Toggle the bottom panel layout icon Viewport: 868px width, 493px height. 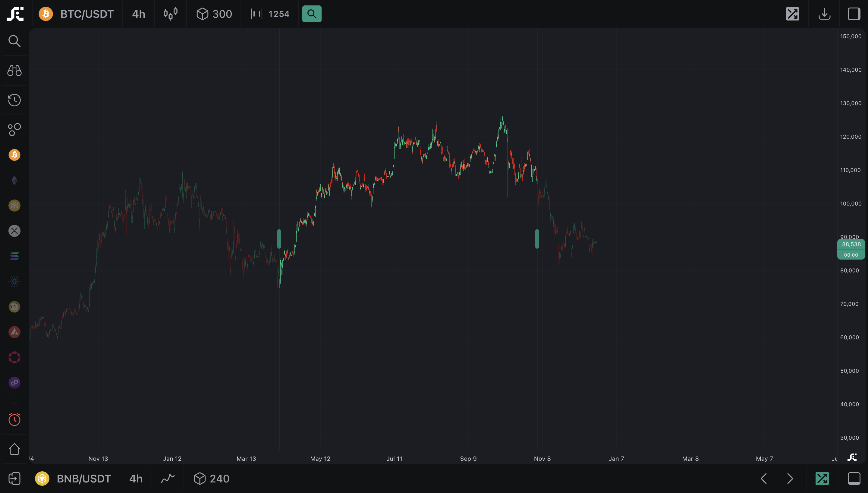click(x=854, y=479)
